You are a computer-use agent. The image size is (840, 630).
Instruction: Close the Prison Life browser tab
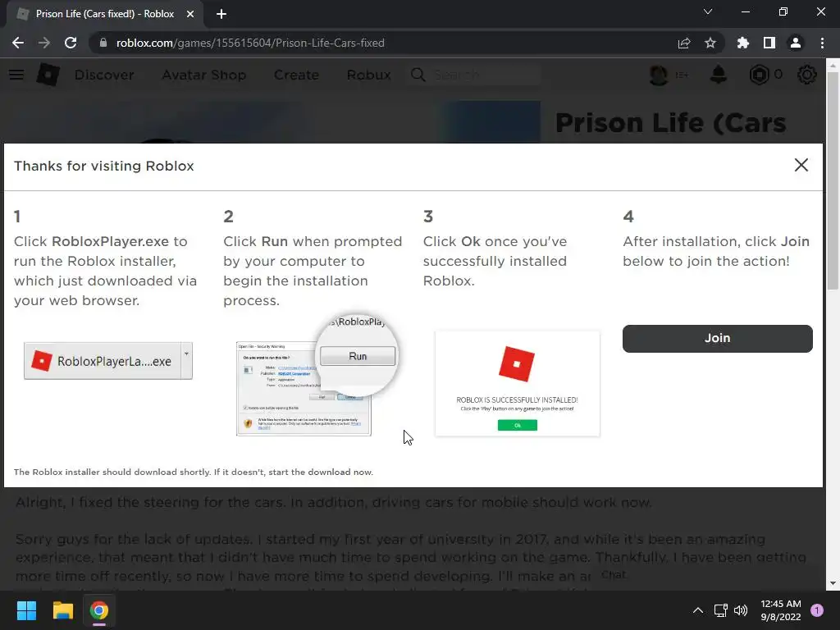pos(190,14)
